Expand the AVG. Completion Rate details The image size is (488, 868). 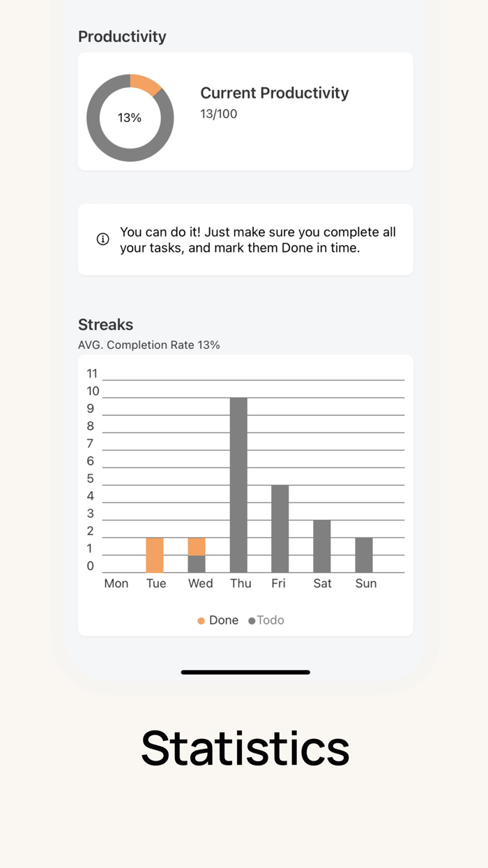(149, 345)
